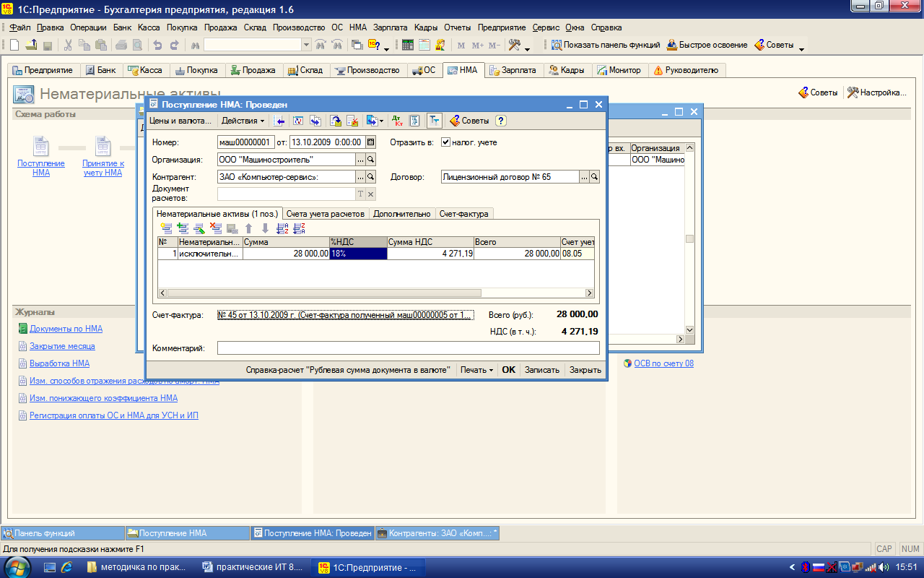The image size is (924, 578).
Task: Click Показать панель функций button
Action: 606,45
